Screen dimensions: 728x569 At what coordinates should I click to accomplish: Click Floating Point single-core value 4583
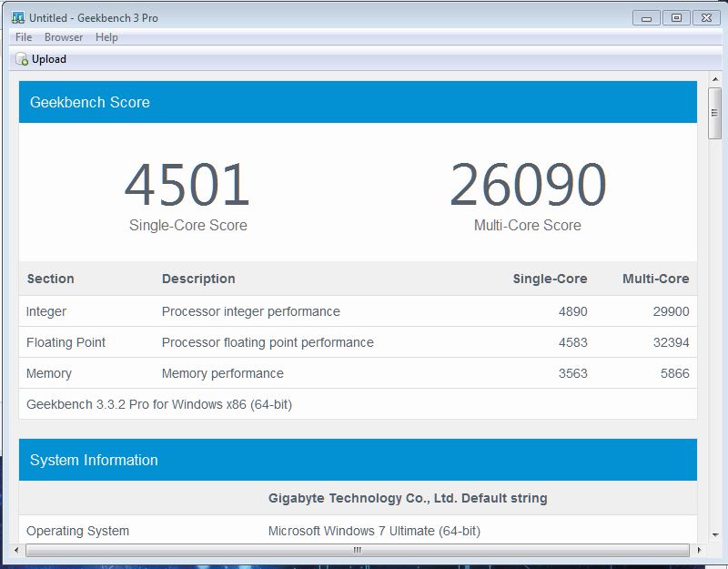click(573, 342)
